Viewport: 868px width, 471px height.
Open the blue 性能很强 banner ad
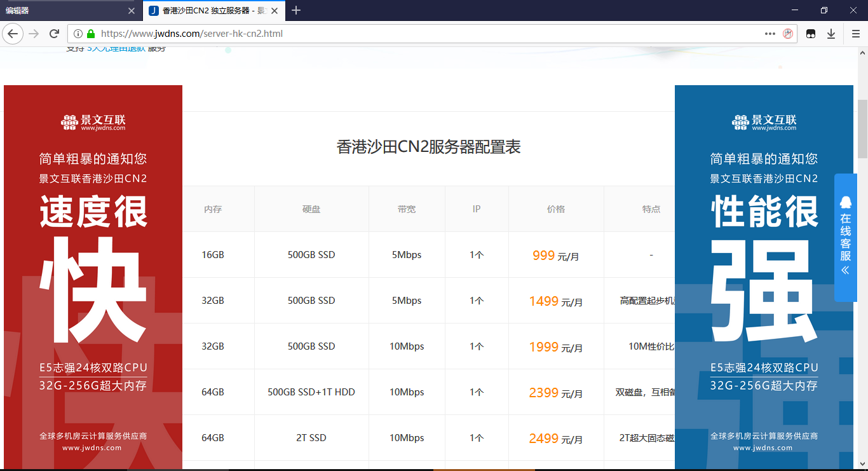point(764,277)
